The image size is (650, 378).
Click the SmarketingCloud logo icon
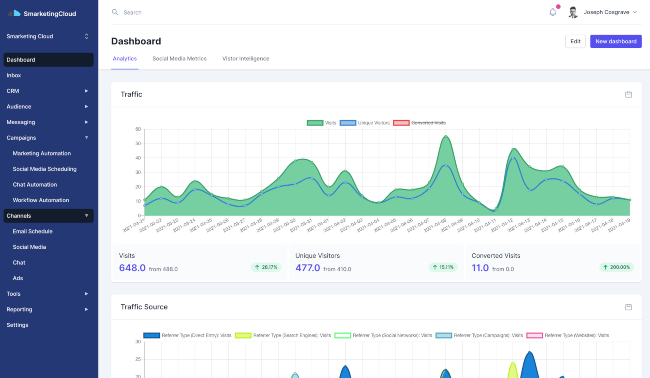(x=14, y=13)
